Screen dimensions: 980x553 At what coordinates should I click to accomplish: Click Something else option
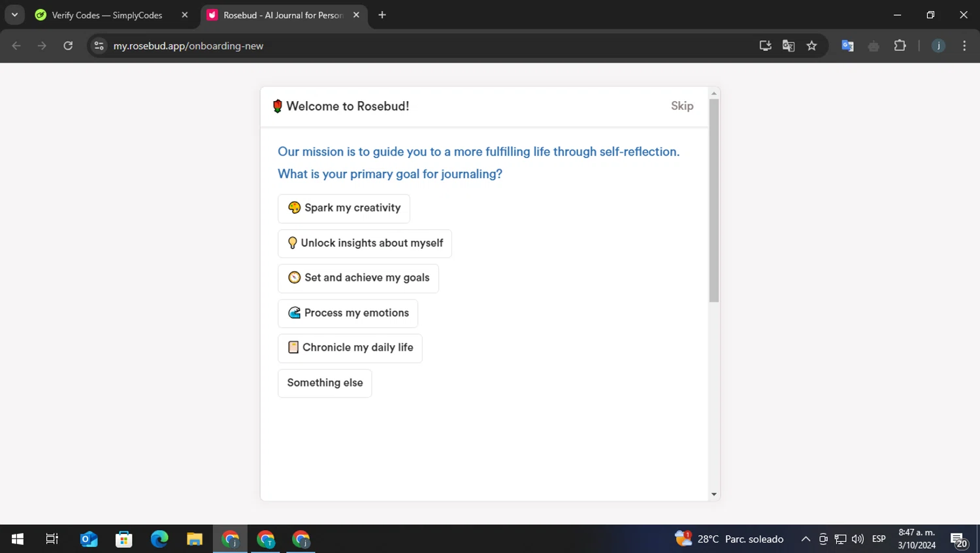click(325, 383)
